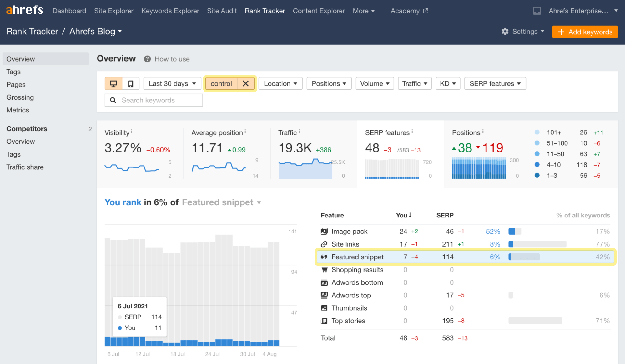Screen dimensions: 625x364
Task: Remove the control tag filter
Action: coord(246,84)
